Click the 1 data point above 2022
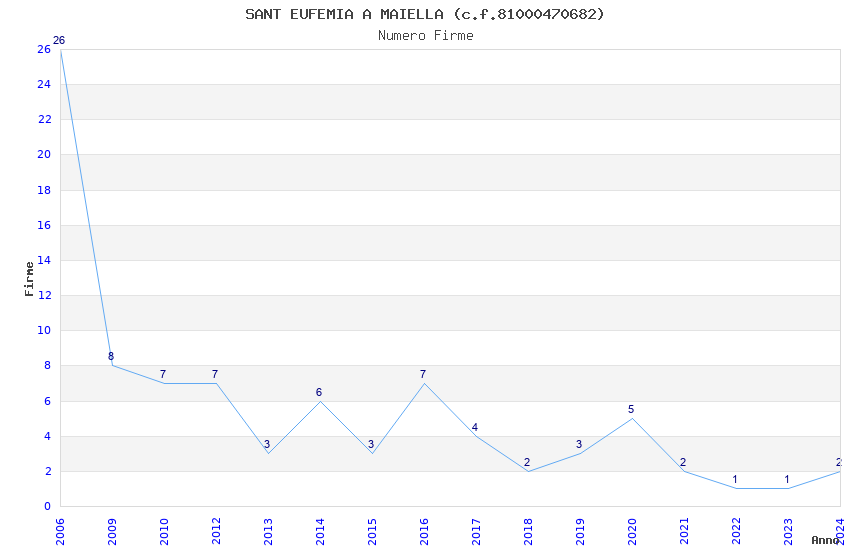 (x=735, y=480)
